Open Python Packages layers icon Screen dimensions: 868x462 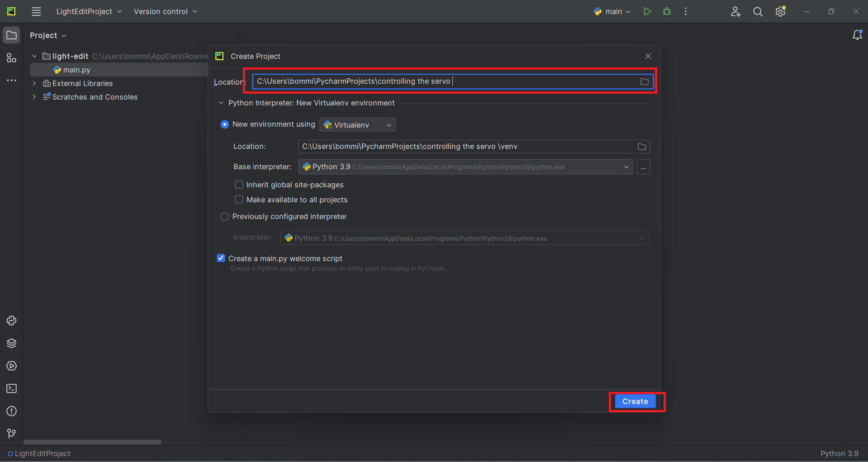pos(11,343)
